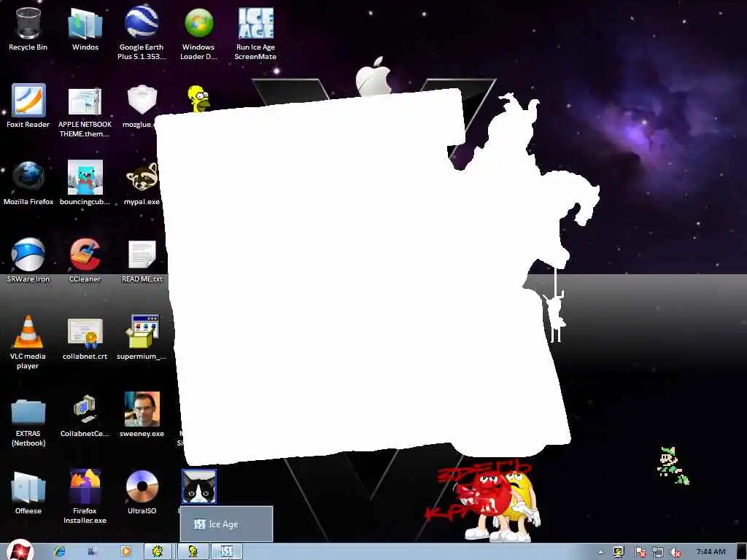Select CollabnetCe... desktop icon
This screenshot has width=747, height=560.
(x=85, y=415)
